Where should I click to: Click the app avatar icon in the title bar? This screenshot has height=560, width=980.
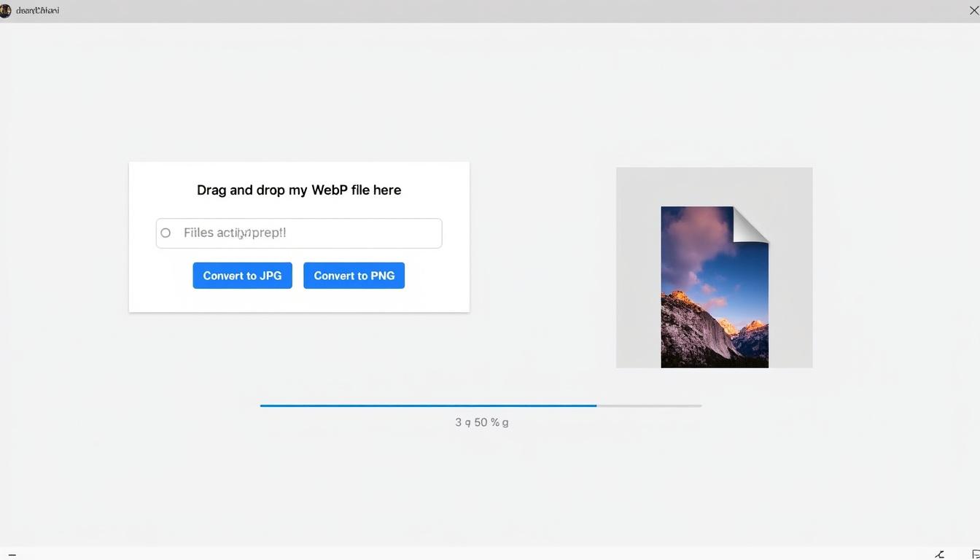pos(7,10)
